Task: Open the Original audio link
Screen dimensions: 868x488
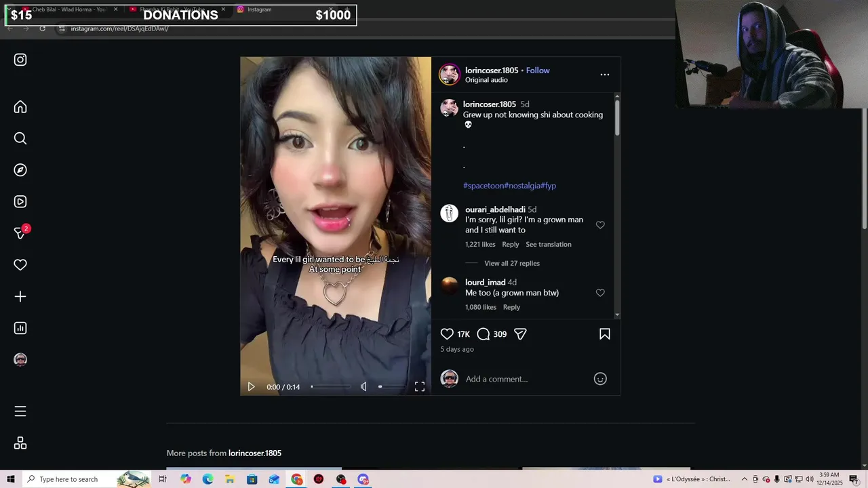Action: click(486, 80)
